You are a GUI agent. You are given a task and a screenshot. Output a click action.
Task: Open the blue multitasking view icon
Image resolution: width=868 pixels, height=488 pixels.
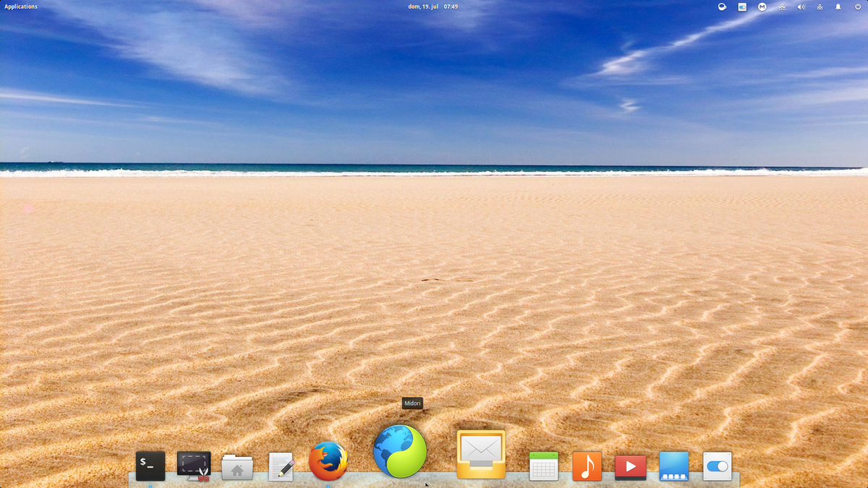pyautogui.click(x=674, y=466)
